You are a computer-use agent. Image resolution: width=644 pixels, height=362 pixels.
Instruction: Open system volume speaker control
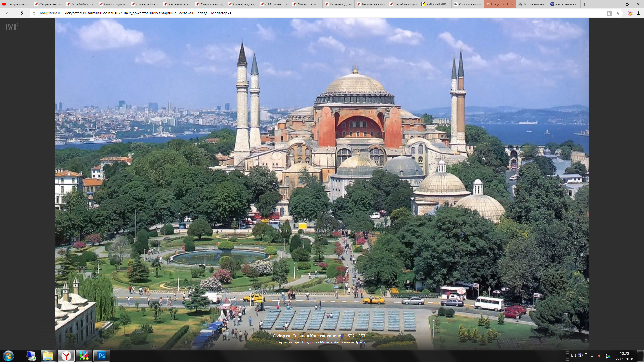pyautogui.click(x=599, y=356)
